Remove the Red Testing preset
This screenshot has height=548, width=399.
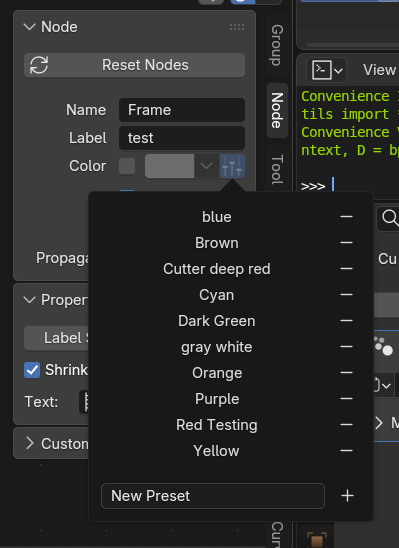coord(346,425)
